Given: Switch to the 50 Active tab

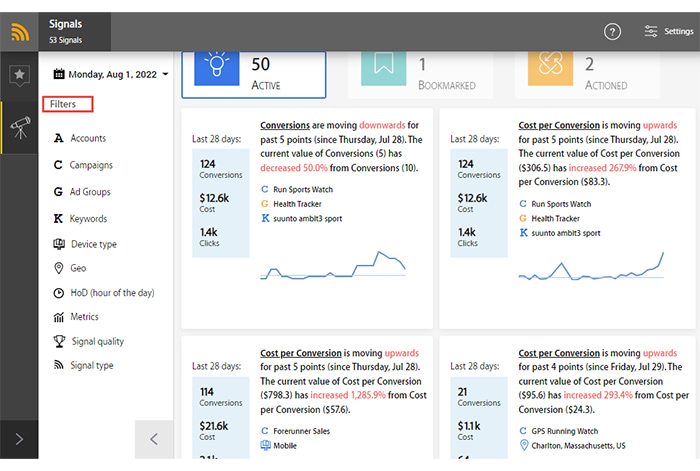Looking at the screenshot, I should click(x=254, y=75).
